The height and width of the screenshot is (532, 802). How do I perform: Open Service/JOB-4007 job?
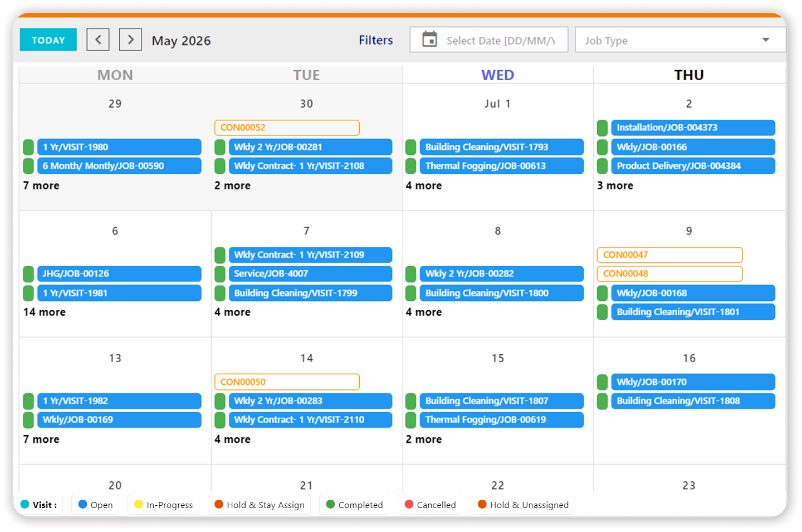pyautogui.click(x=310, y=274)
